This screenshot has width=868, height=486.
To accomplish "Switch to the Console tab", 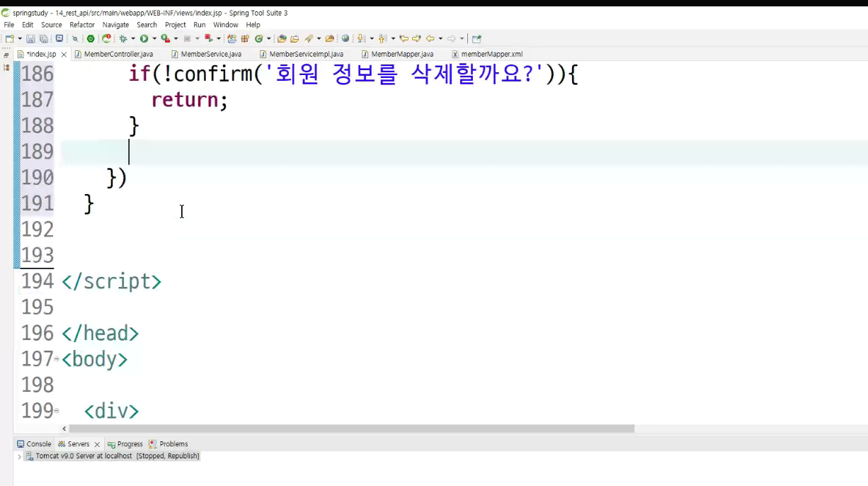I will click(x=34, y=444).
